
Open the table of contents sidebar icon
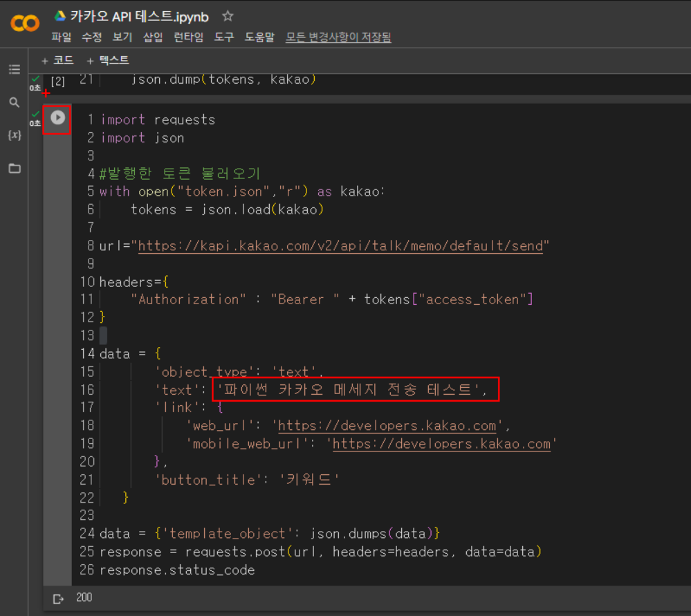point(15,69)
